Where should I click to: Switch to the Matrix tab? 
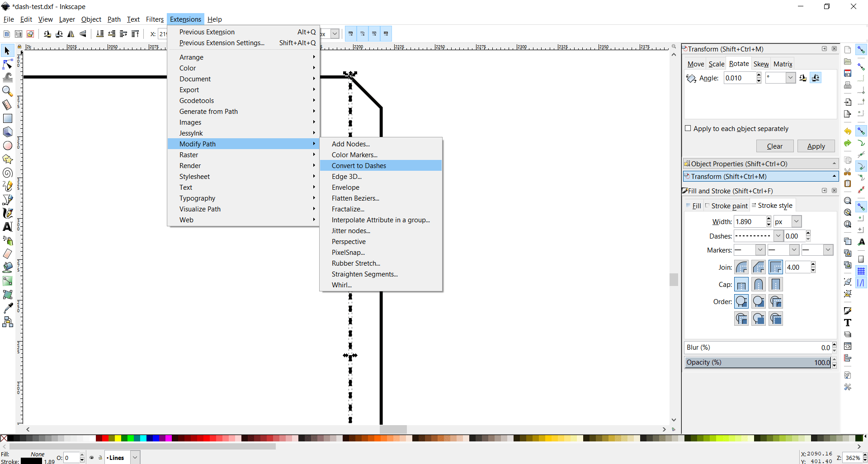click(x=783, y=64)
